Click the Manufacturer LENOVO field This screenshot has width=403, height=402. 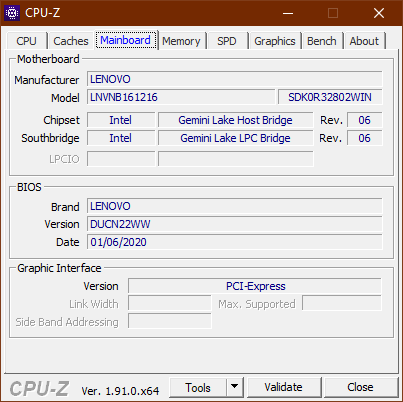(235, 79)
